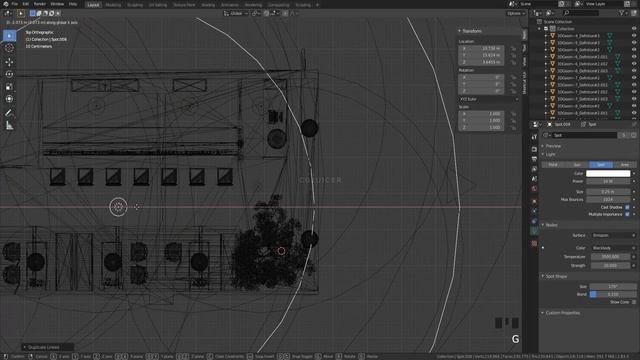
Task: Open the File menu
Action: click(x=15, y=4)
